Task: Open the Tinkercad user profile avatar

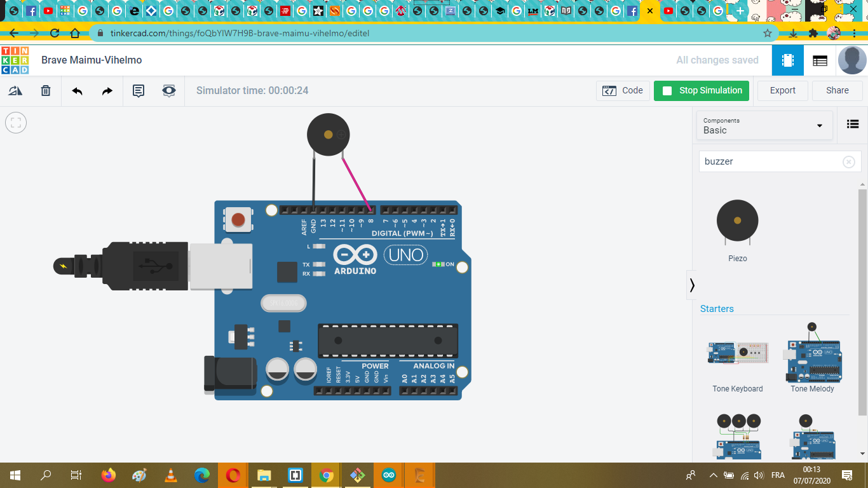Action: coord(852,60)
